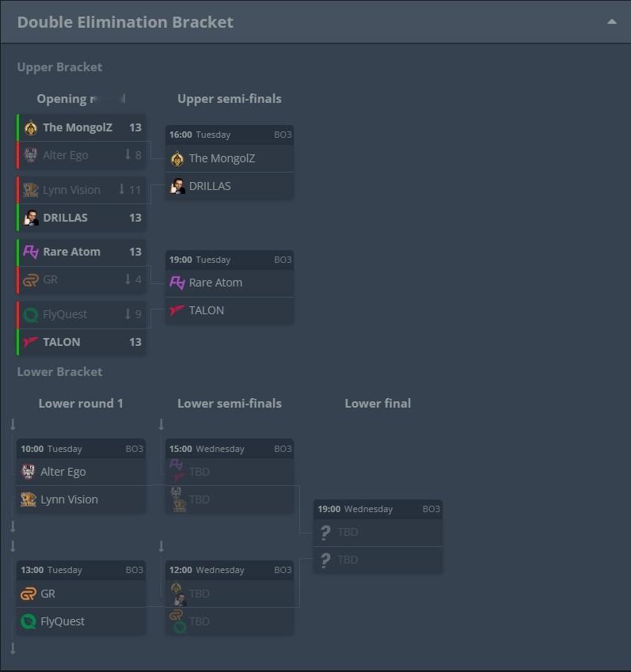Click the GR/FlyQuest TBD slot
The height and width of the screenshot is (672, 631).
tap(230, 621)
